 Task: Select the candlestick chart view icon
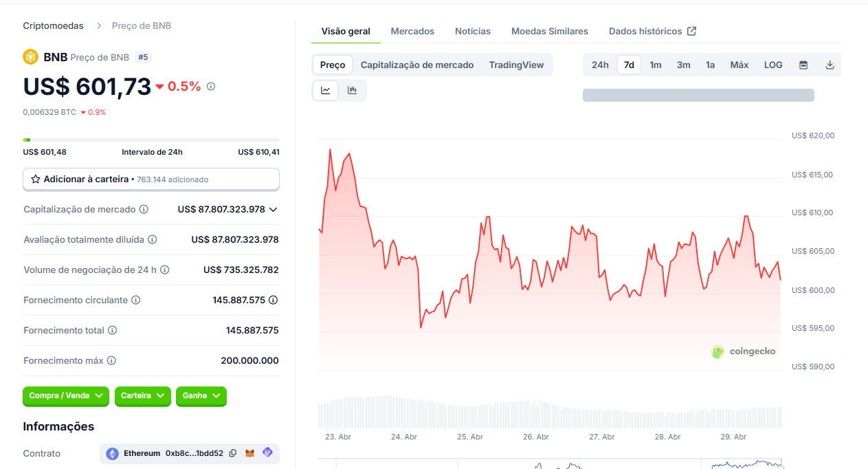click(353, 90)
